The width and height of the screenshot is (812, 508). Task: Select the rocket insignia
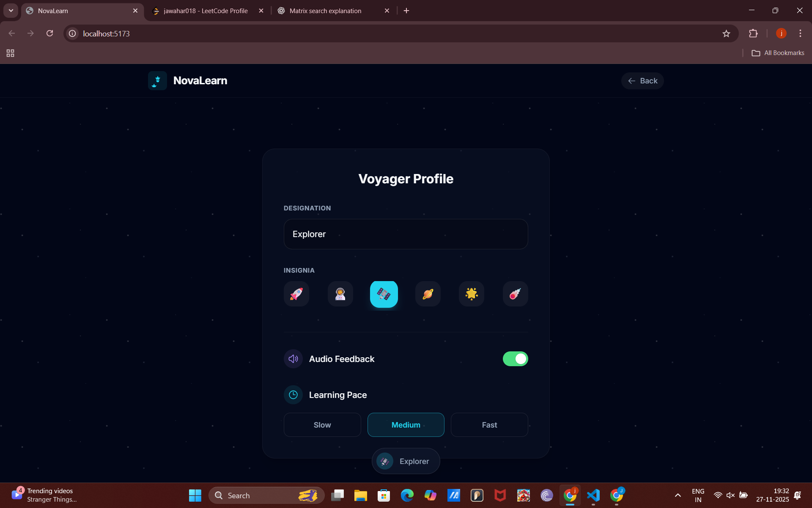tap(296, 294)
